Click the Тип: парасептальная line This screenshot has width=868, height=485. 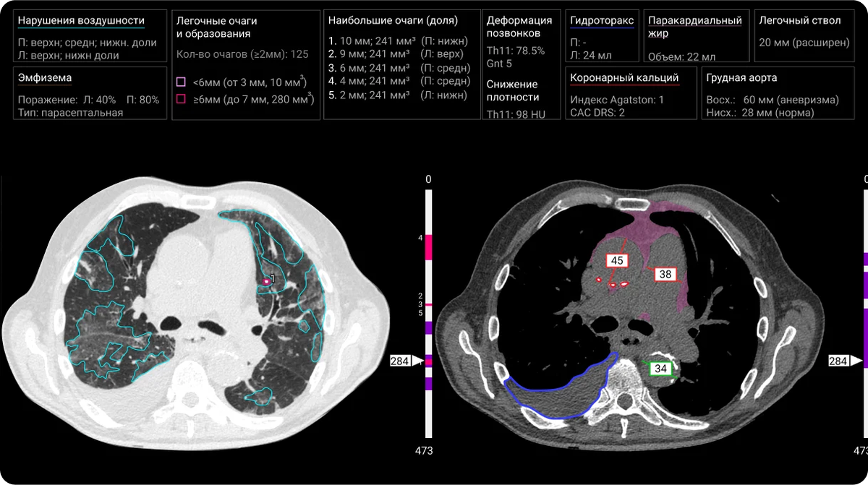(x=70, y=113)
